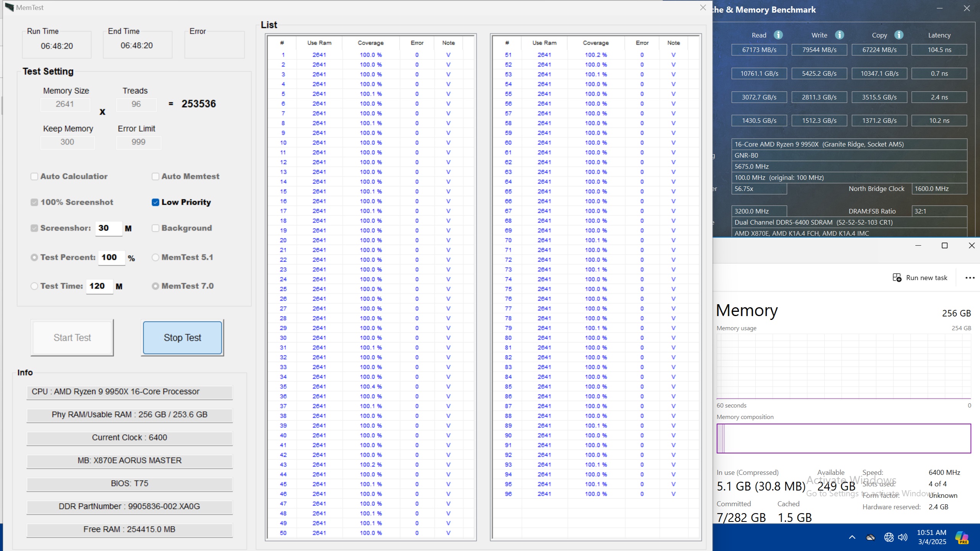The height and width of the screenshot is (551, 980).
Task: Open the Copy info icon in benchmark window
Action: [x=899, y=35]
